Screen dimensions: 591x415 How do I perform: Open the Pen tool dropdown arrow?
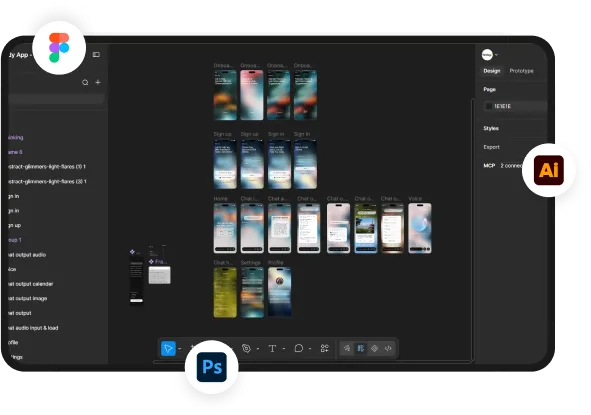[x=258, y=349]
